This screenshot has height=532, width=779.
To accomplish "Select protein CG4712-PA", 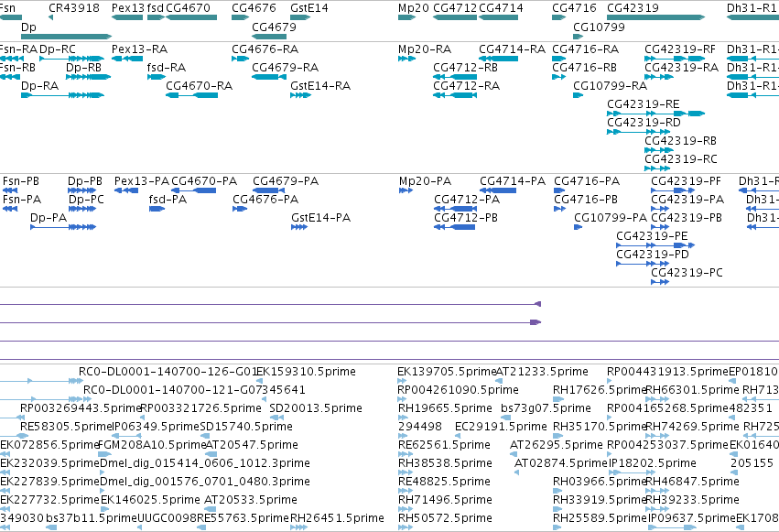I will pyautogui.click(x=467, y=200).
